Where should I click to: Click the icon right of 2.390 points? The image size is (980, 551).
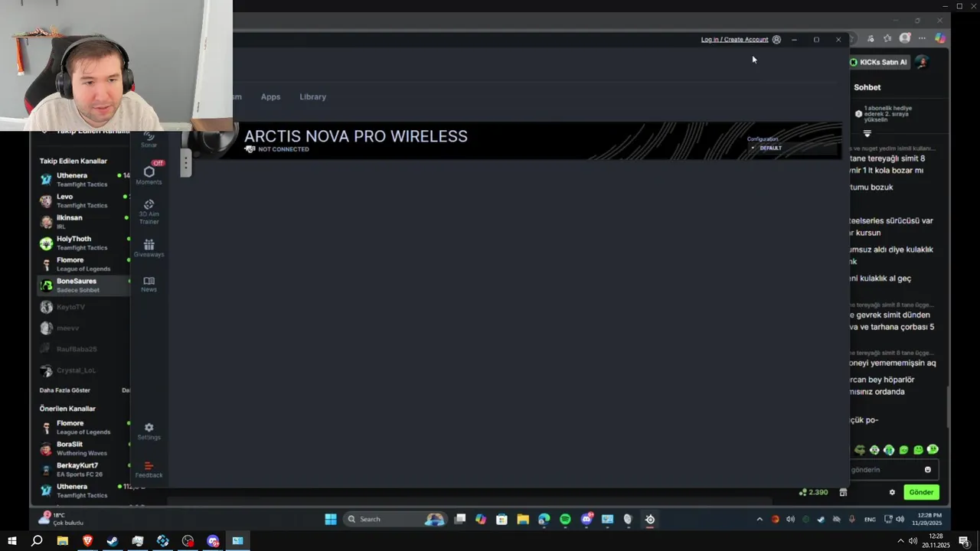(x=843, y=492)
